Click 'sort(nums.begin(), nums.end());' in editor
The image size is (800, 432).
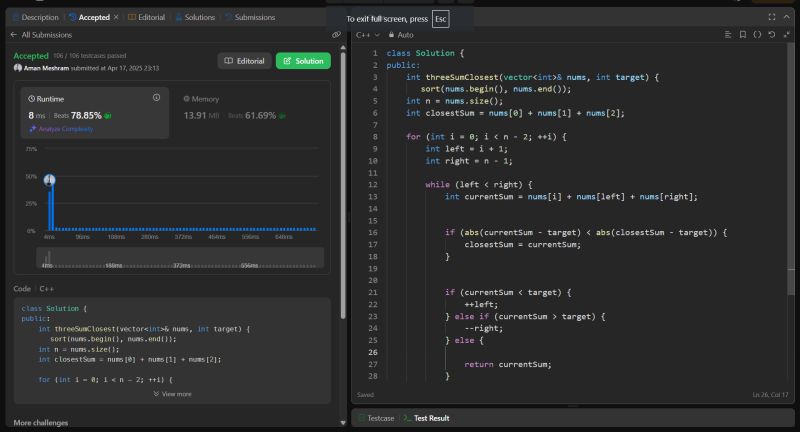click(x=496, y=89)
